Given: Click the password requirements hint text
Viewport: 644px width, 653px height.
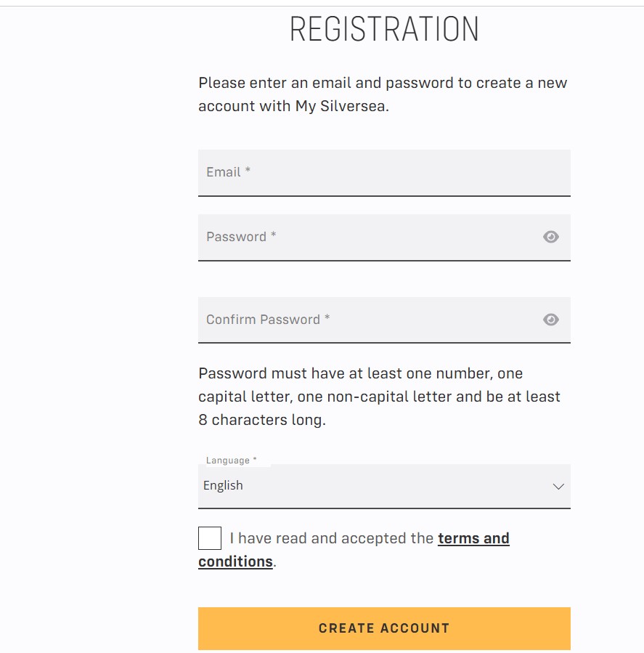Looking at the screenshot, I should 379,397.
